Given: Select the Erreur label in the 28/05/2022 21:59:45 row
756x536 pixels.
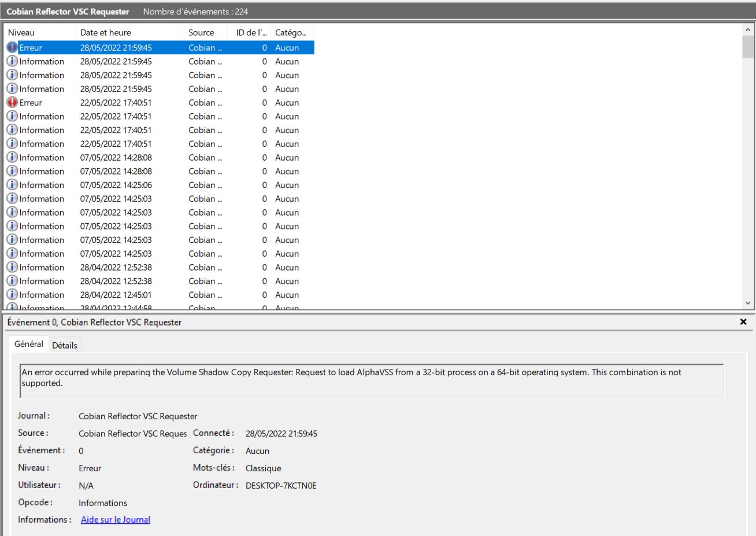Looking at the screenshot, I should (x=31, y=47).
